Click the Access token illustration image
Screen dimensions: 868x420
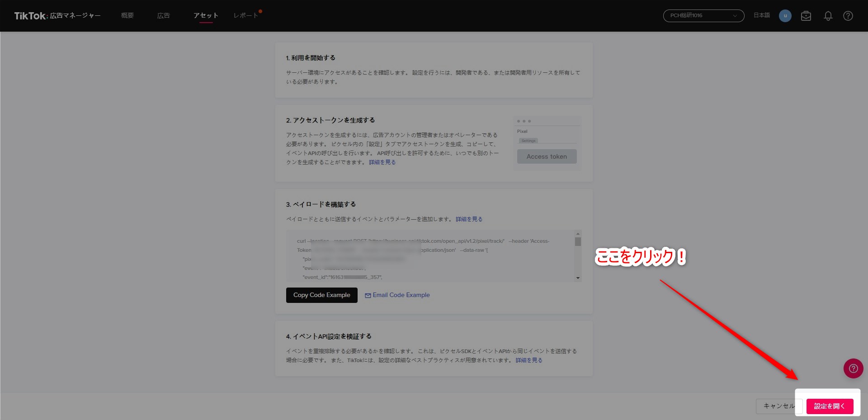[x=547, y=143]
